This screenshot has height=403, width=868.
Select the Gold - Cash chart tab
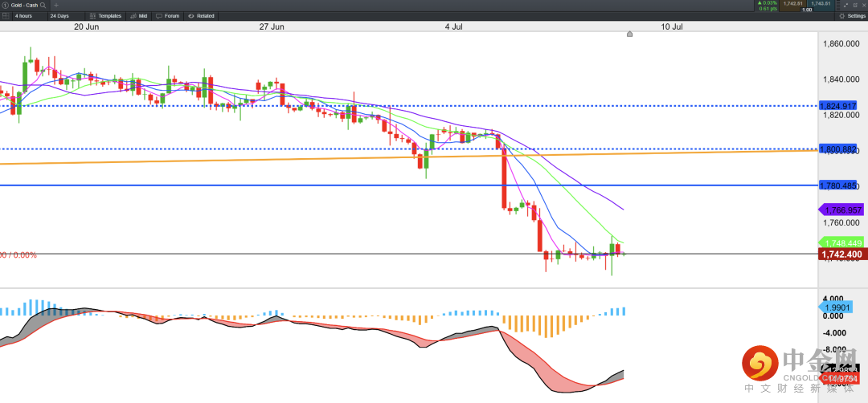[24, 5]
